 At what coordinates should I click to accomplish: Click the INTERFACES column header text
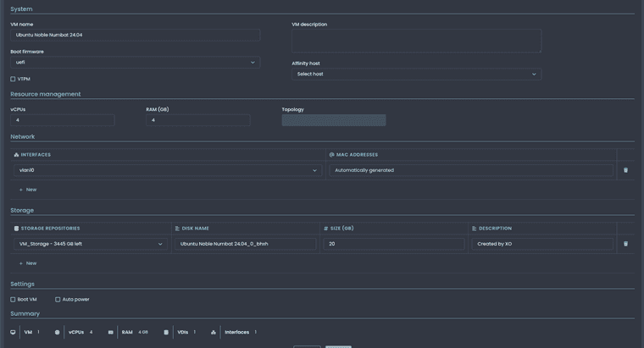36,155
